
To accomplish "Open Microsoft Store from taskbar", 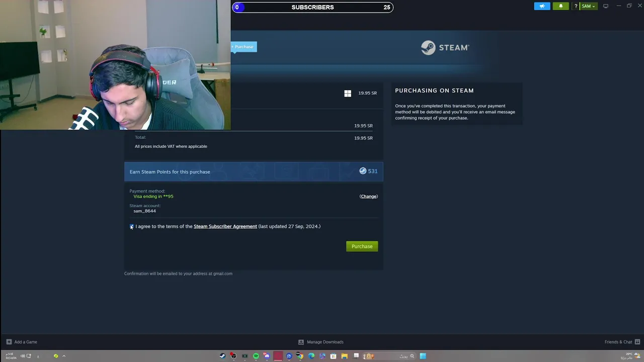I will coord(333,356).
